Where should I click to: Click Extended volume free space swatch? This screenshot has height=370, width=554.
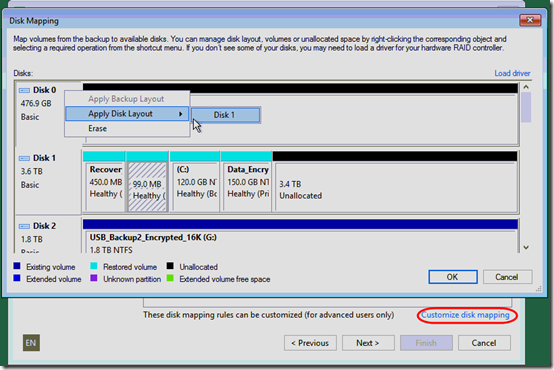click(x=170, y=278)
